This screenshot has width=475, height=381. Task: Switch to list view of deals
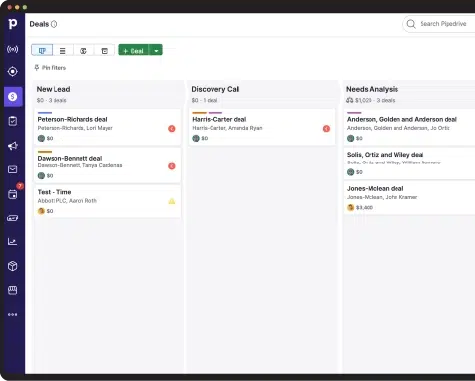coord(63,51)
